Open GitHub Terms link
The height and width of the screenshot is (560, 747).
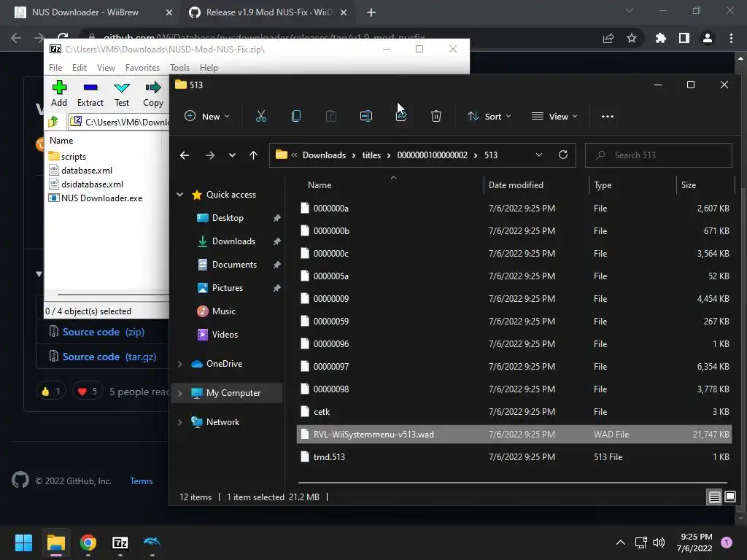click(142, 481)
